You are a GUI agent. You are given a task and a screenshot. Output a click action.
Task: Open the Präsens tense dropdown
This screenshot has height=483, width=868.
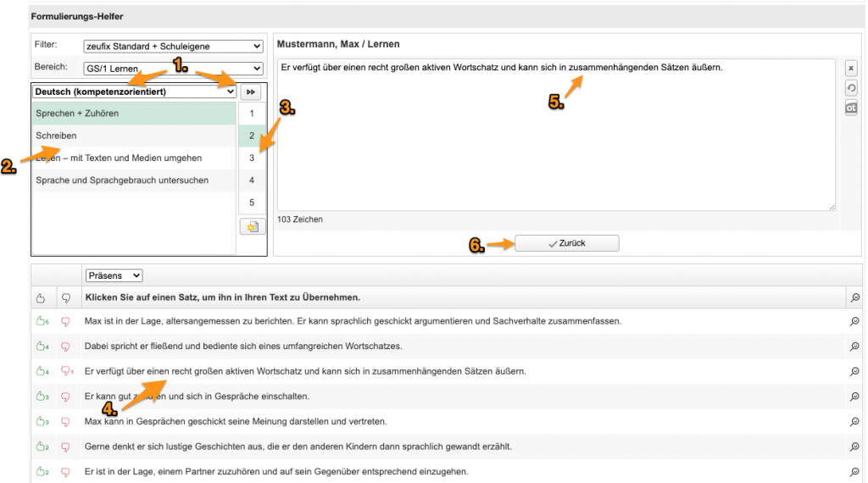coord(114,275)
